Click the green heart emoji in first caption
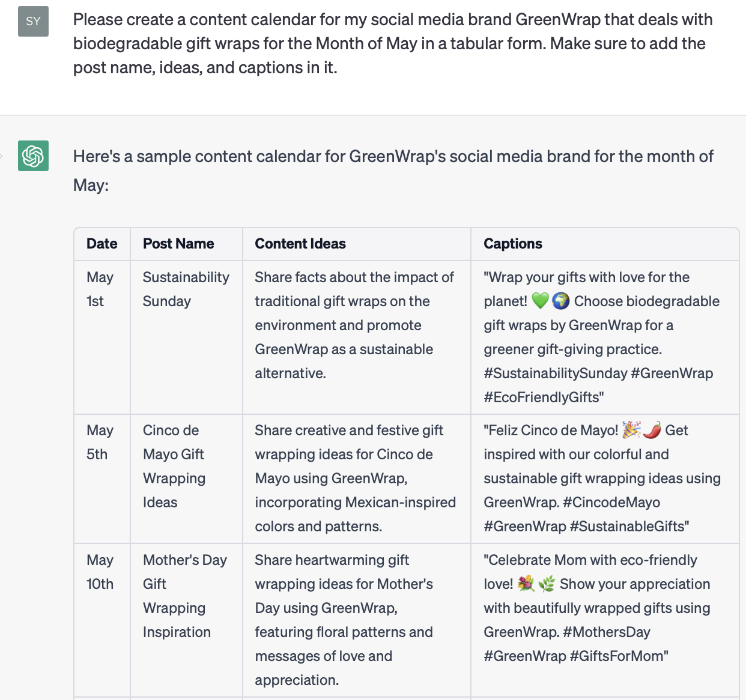Image resolution: width=746 pixels, height=700 pixels. click(540, 301)
